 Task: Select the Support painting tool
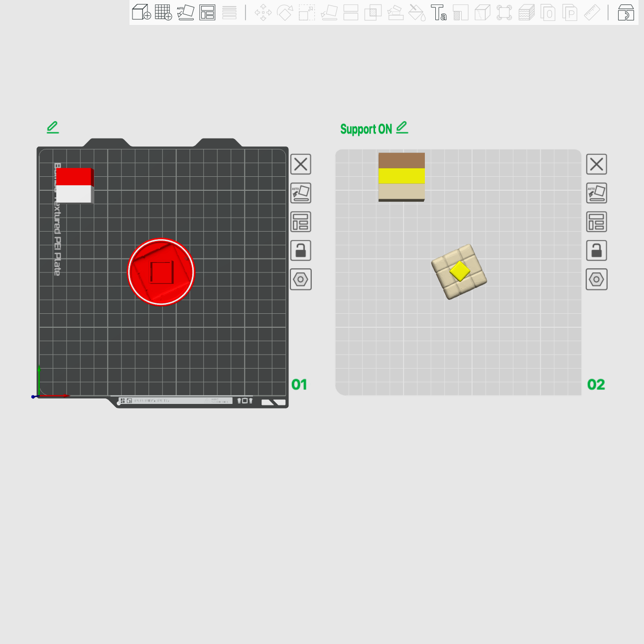395,12
